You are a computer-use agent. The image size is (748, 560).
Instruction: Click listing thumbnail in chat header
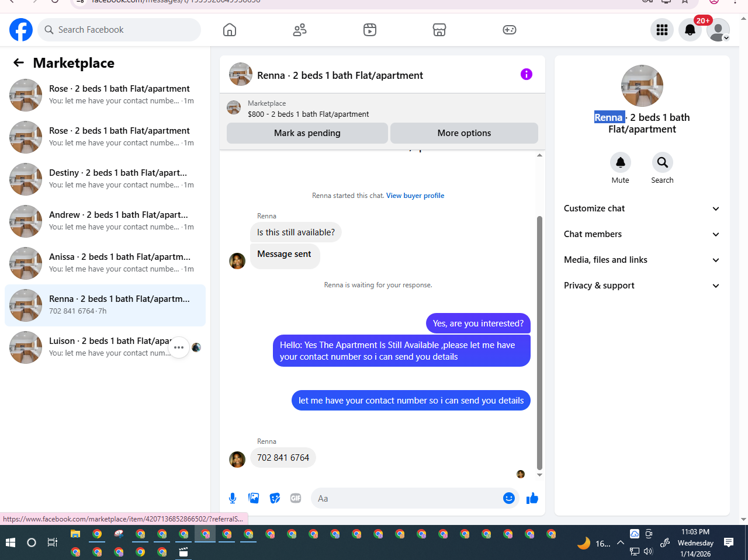241,75
